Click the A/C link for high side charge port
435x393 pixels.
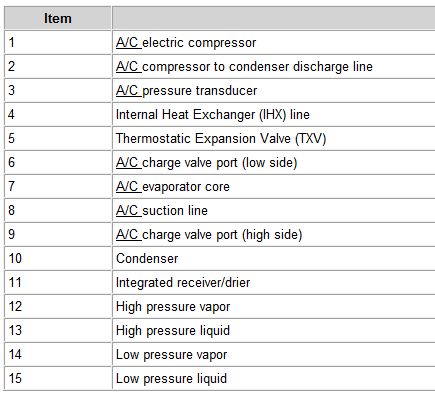click(x=128, y=235)
